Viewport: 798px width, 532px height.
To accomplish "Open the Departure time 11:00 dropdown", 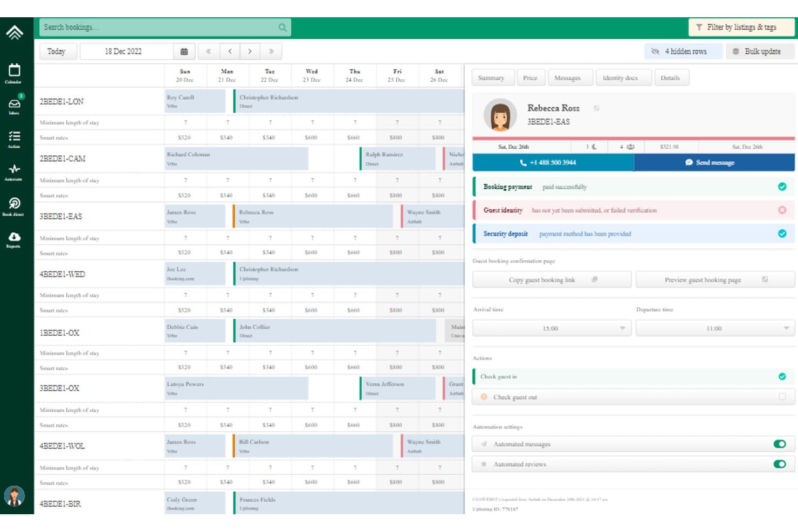I will point(715,328).
